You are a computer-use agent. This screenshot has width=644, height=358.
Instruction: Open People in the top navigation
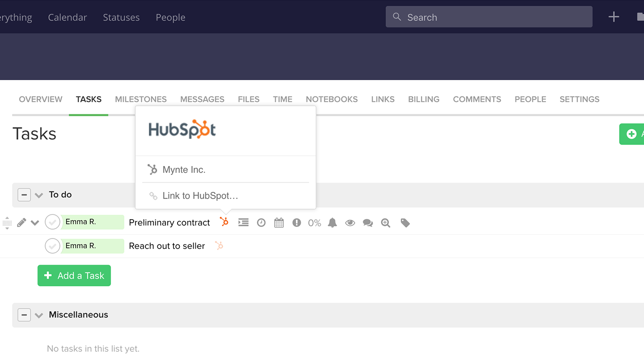(x=170, y=17)
